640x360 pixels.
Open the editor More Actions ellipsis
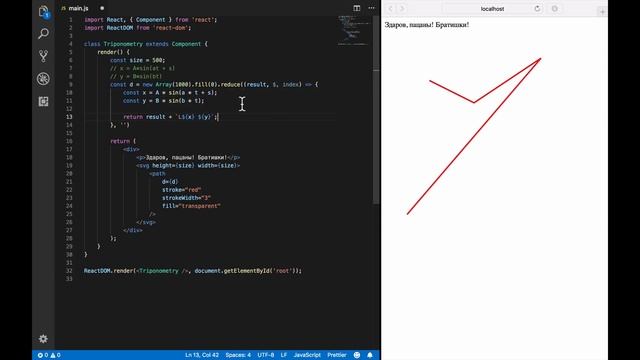[371, 8]
